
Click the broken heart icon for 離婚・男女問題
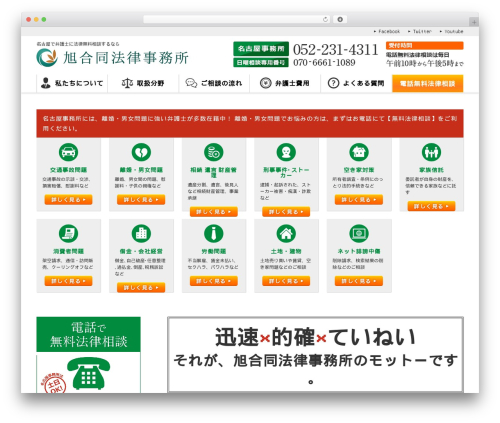tap(141, 152)
